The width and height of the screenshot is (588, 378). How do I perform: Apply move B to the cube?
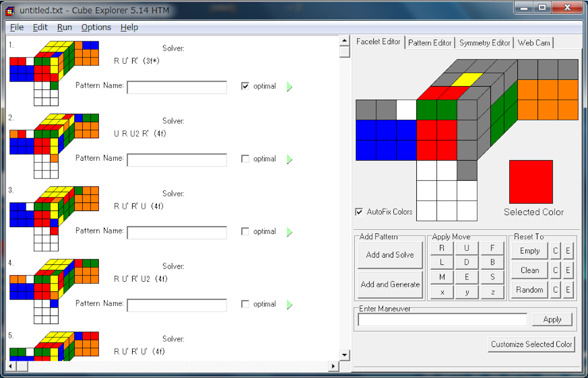492,263
